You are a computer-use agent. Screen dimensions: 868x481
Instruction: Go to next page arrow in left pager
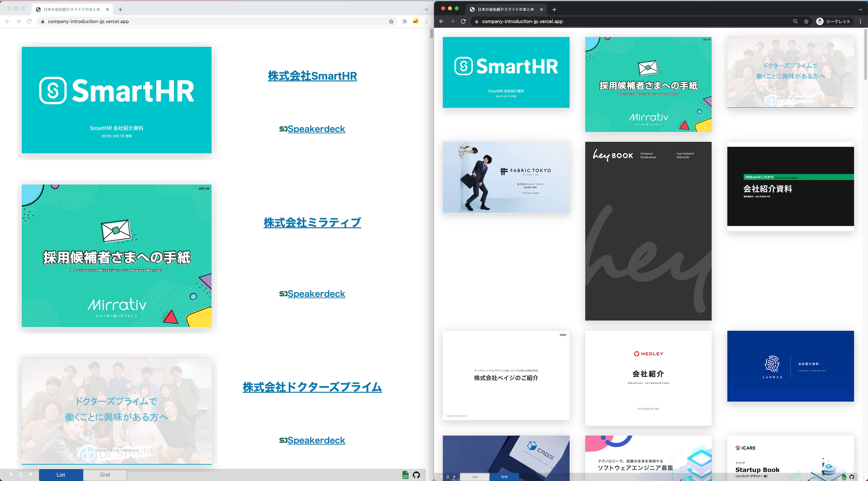point(31,474)
